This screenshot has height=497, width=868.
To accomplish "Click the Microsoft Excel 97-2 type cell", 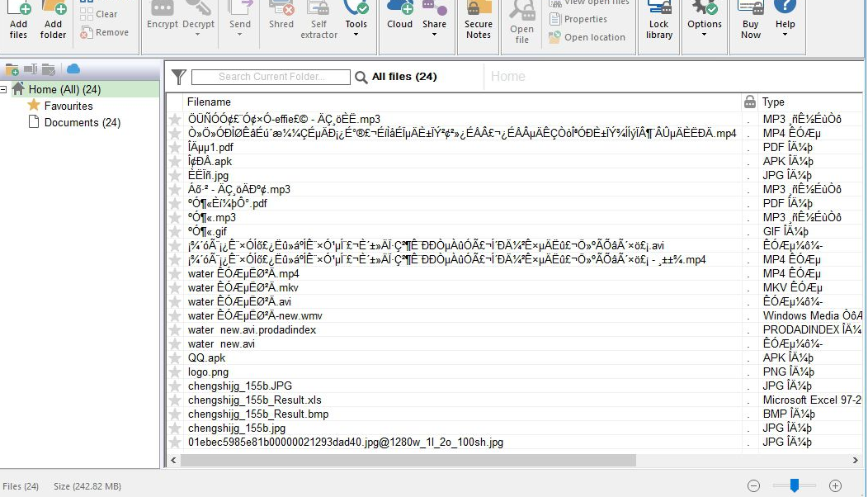I will [x=812, y=400].
